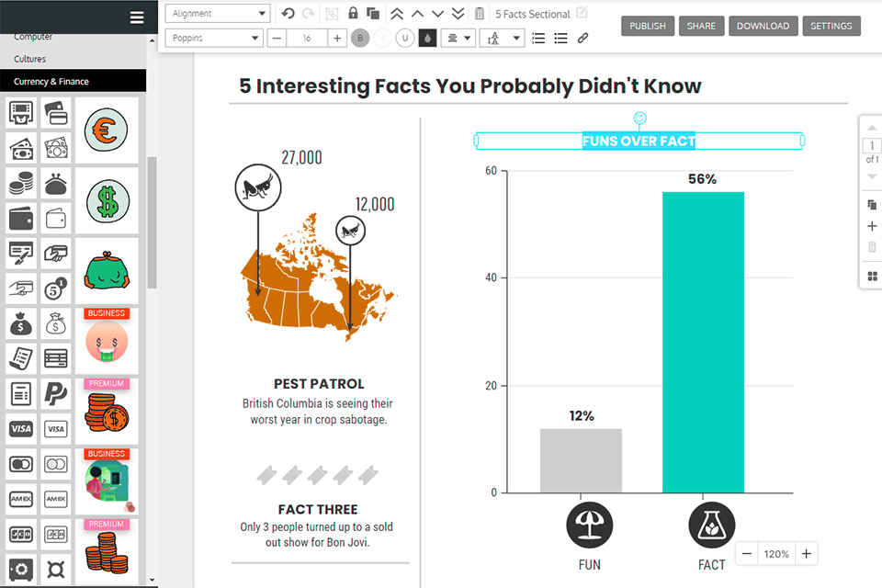Add the solid AMEX card icon
This screenshot has height=588, width=882.
tap(21, 499)
